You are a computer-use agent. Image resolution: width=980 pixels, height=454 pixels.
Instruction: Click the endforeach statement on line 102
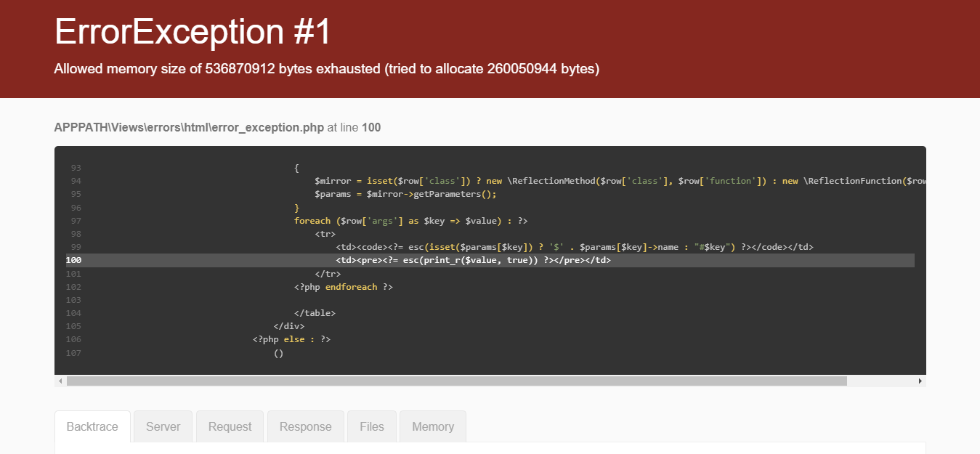pos(352,286)
